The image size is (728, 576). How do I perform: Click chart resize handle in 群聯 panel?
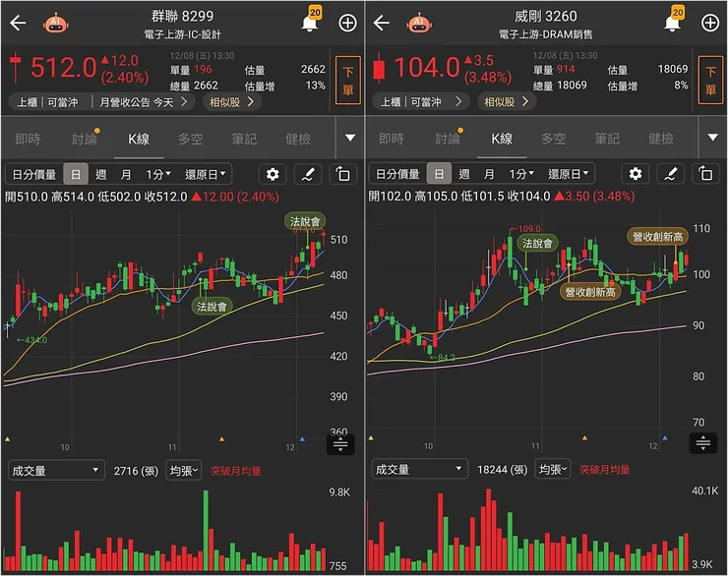340,444
